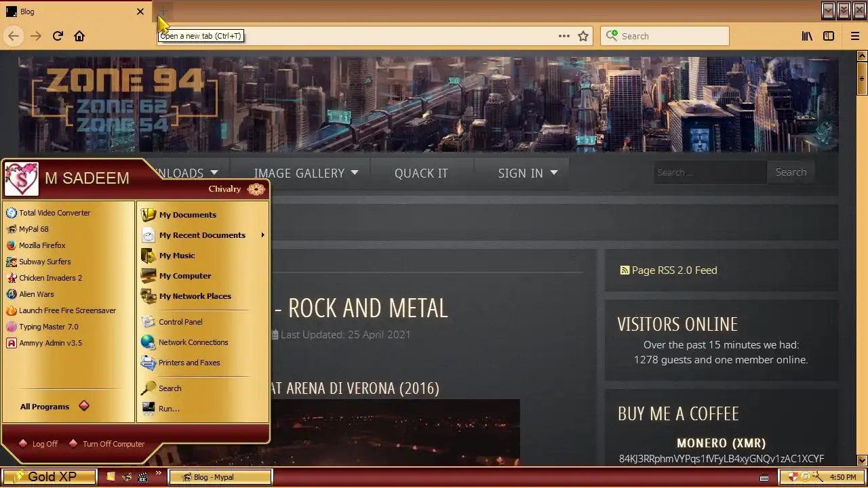Open a new browser tab
Image resolution: width=868 pixels, height=488 pixels.
(x=163, y=12)
